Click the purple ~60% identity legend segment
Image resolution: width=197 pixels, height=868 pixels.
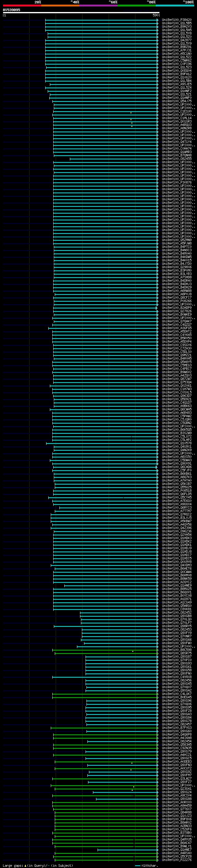tap(99, 6)
